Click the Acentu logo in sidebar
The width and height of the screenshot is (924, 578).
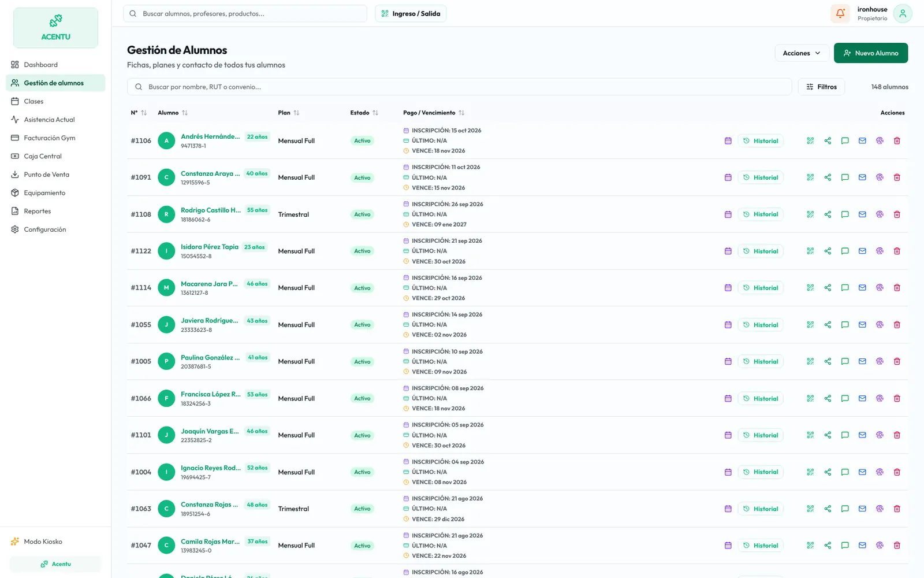55,28
